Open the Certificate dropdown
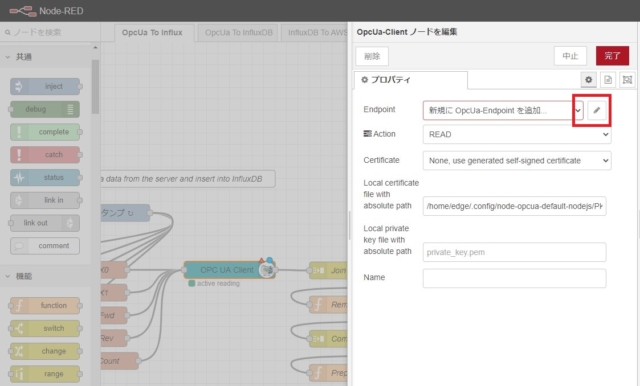Image resolution: width=640 pixels, height=386 pixels. pyautogui.click(x=517, y=161)
